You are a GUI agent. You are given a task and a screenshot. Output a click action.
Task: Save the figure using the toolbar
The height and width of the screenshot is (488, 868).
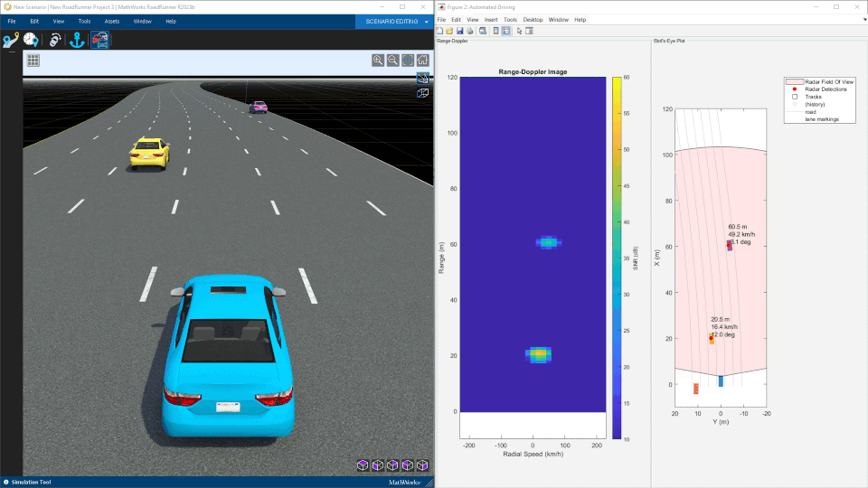click(459, 31)
